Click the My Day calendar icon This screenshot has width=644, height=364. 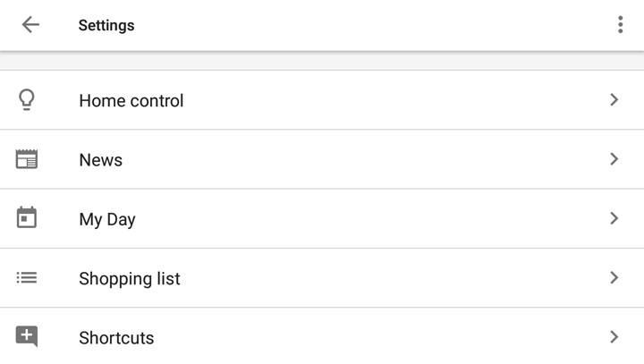pyautogui.click(x=27, y=217)
